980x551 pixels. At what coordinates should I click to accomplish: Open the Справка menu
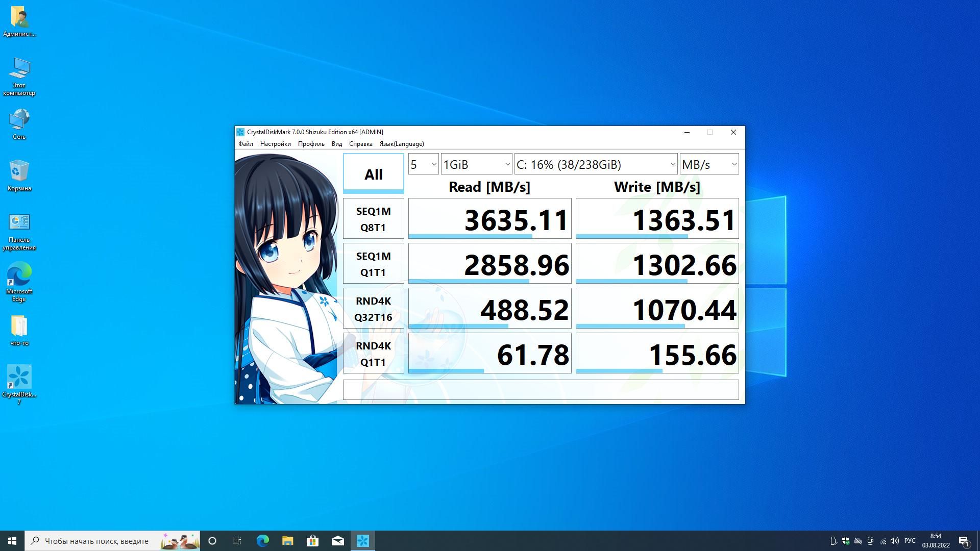360,144
